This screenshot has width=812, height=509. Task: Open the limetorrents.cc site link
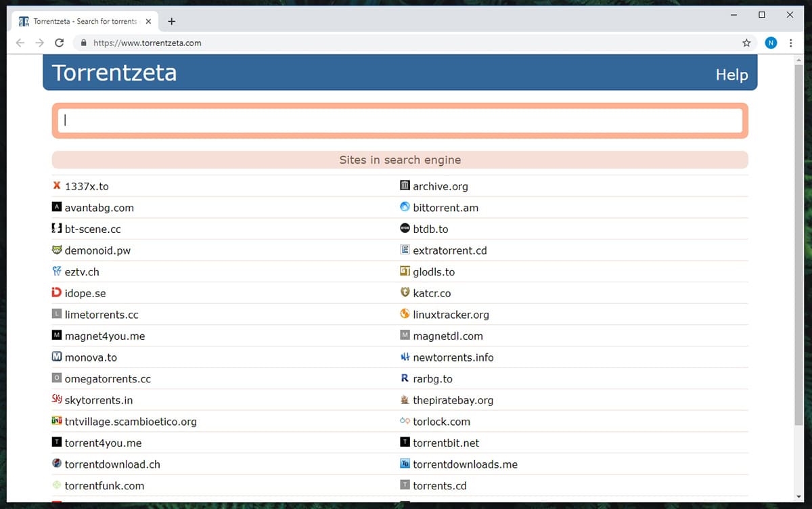click(x=101, y=314)
